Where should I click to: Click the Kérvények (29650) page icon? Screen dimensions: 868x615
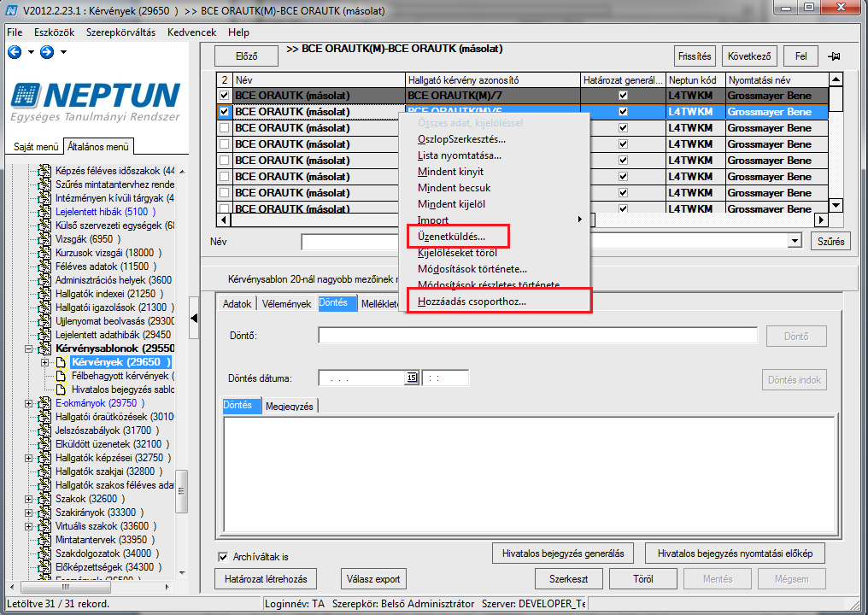[x=62, y=362]
